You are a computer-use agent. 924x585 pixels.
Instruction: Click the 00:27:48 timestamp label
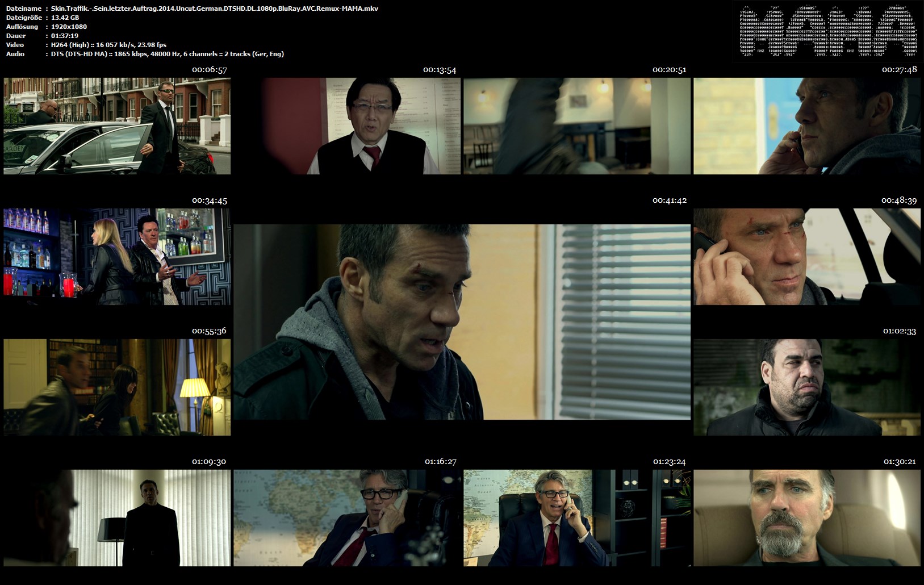[900, 70]
